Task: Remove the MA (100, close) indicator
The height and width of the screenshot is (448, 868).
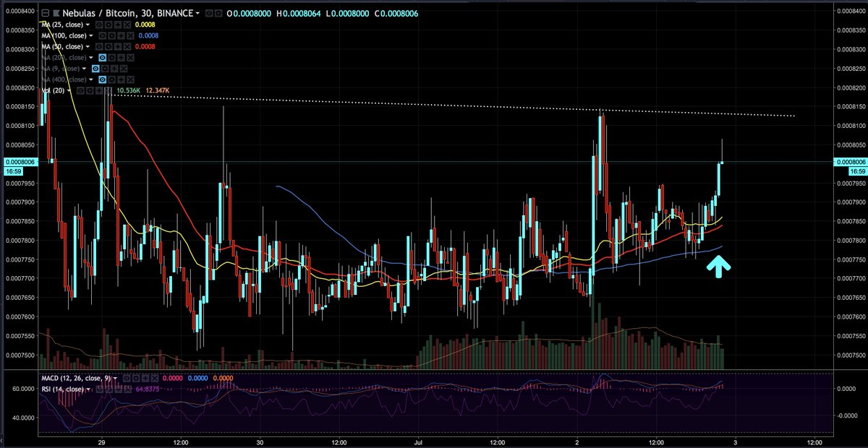Action: pos(130,35)
